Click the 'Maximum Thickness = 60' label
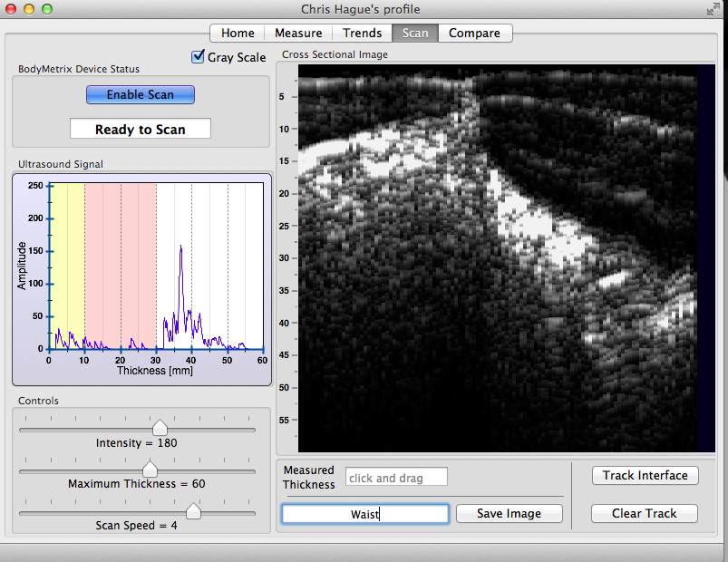The width and height of the screenshot is (728, 562). coord(137,483)
